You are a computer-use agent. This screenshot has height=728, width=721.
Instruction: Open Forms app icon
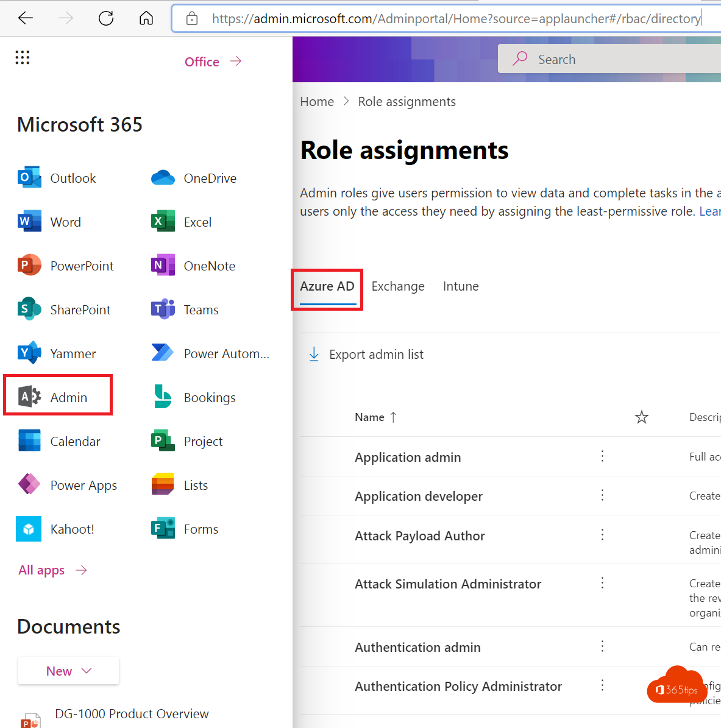coord(163,528)
